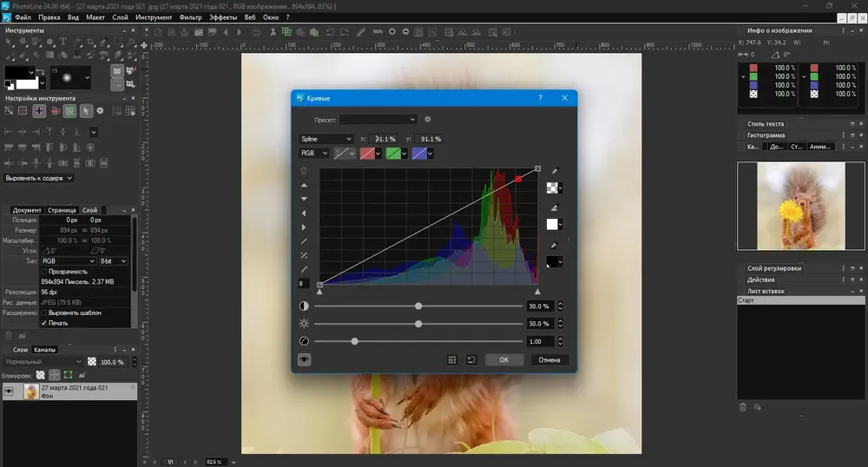
Task: Open the RGB channel dropdown in curves
Action: [314, 154]
